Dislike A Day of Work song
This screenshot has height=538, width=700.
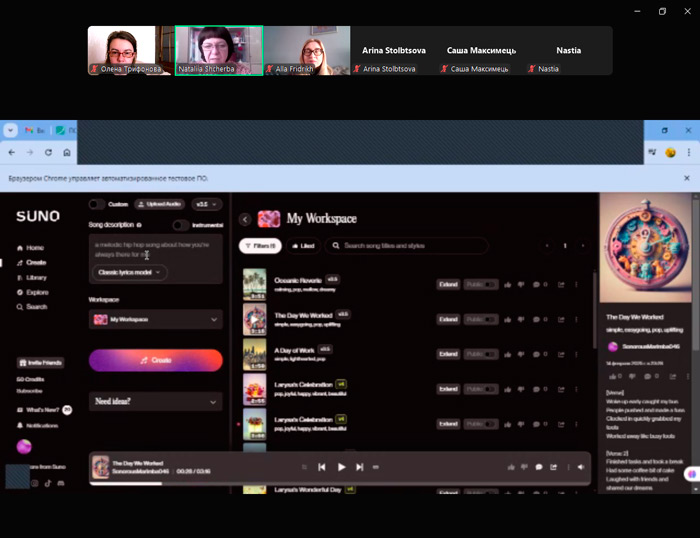pyautogui.click(x=522, y=354)
